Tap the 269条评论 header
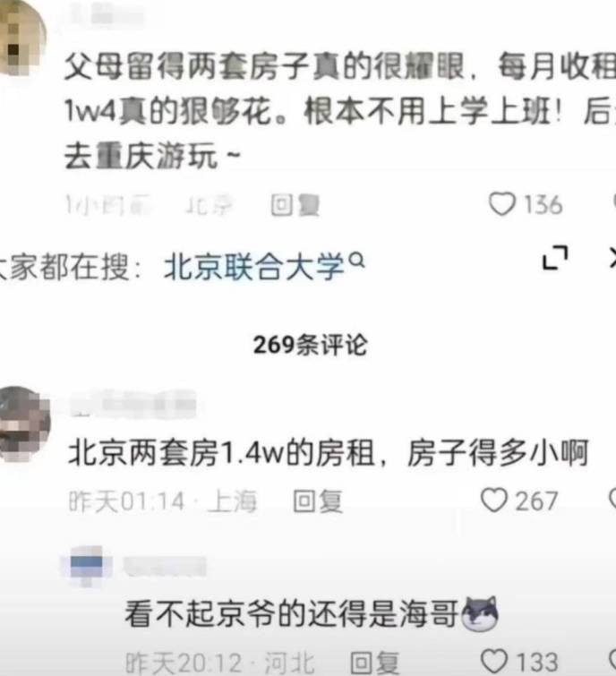This screenshot has height=676, width=616. (311, 345)
